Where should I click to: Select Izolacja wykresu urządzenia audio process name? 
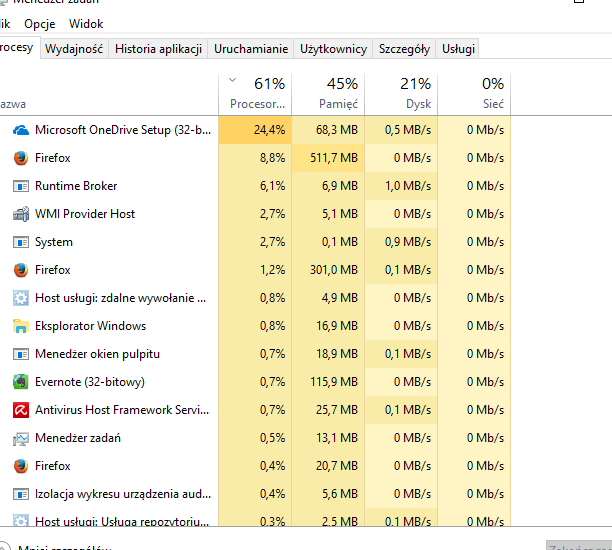point(123,494)
